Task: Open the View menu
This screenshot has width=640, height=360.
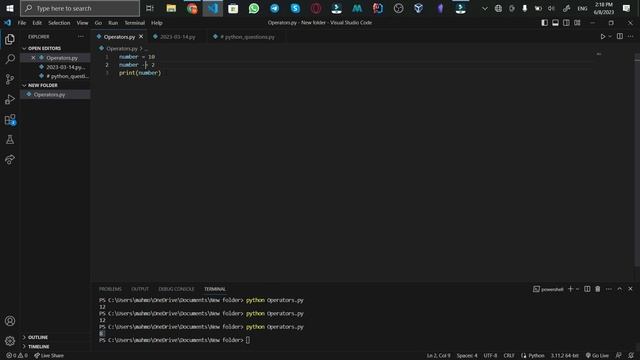Action: (82, 23)
